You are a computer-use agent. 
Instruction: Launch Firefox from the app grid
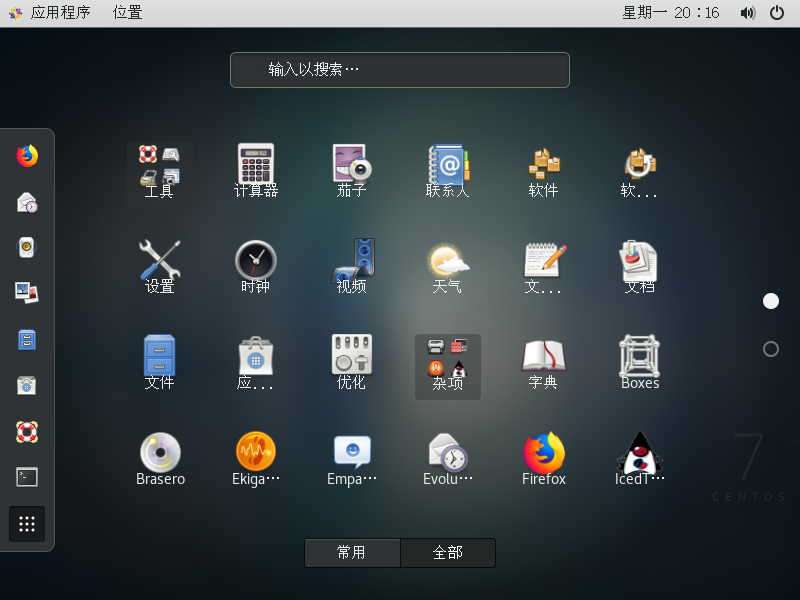pos(543,459)
